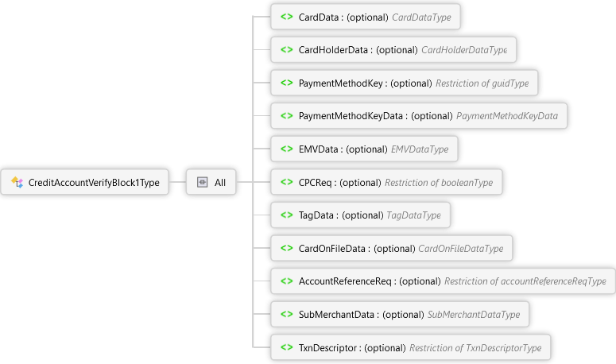Image resolution: width=616 pixels, height=364 pixels.
Task: Click the element icon next to EMVData
Action: (286, 149)
